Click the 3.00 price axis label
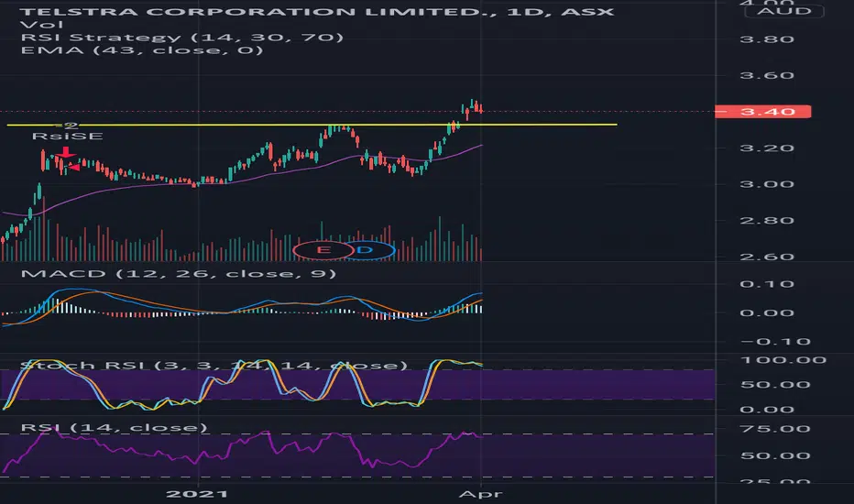 (x=767, y=184)
